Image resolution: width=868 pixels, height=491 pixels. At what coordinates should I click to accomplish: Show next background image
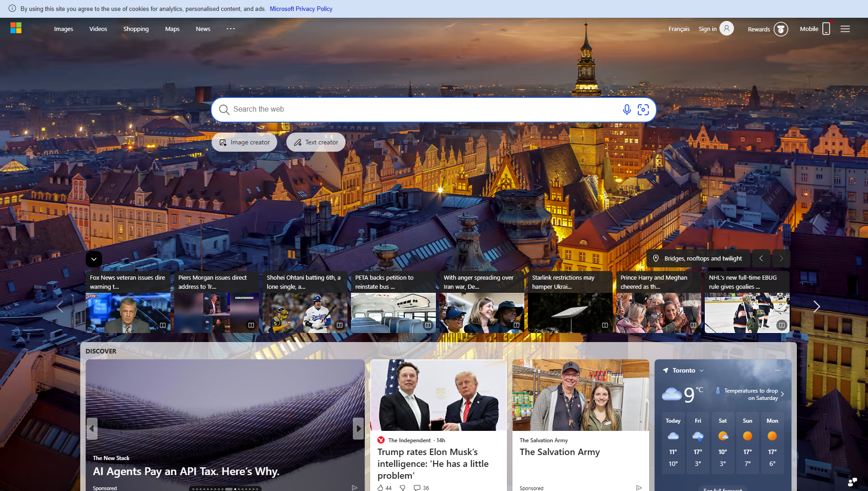(x=781, y=258)
